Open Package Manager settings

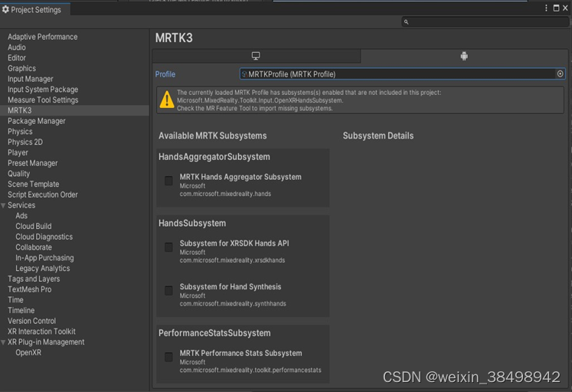(x=37, y=121)
